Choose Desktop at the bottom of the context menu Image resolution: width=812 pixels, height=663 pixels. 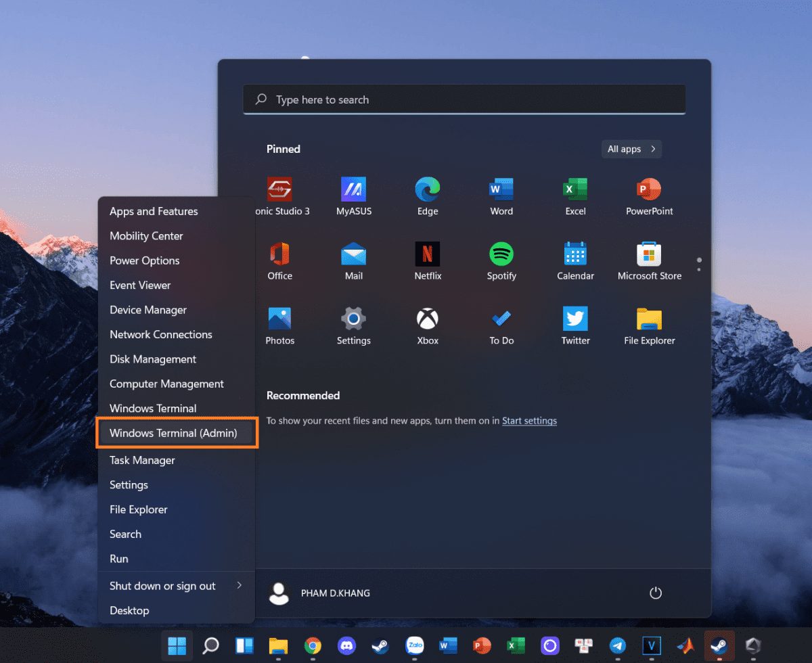[x=177, y=610]
